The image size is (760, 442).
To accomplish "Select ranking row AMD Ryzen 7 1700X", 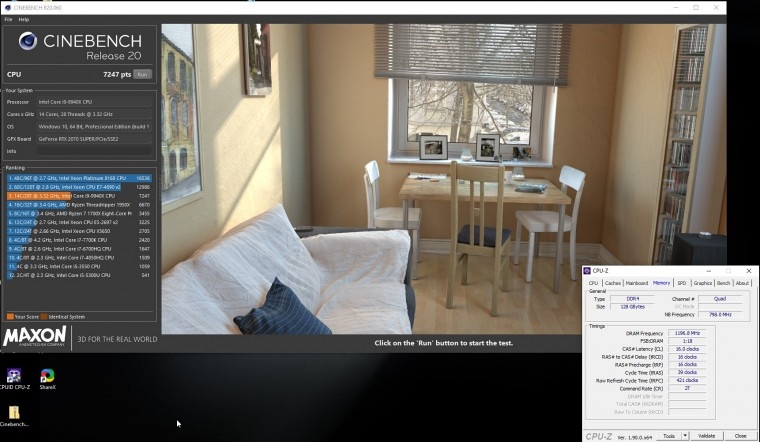I will (x=79, y=213).
